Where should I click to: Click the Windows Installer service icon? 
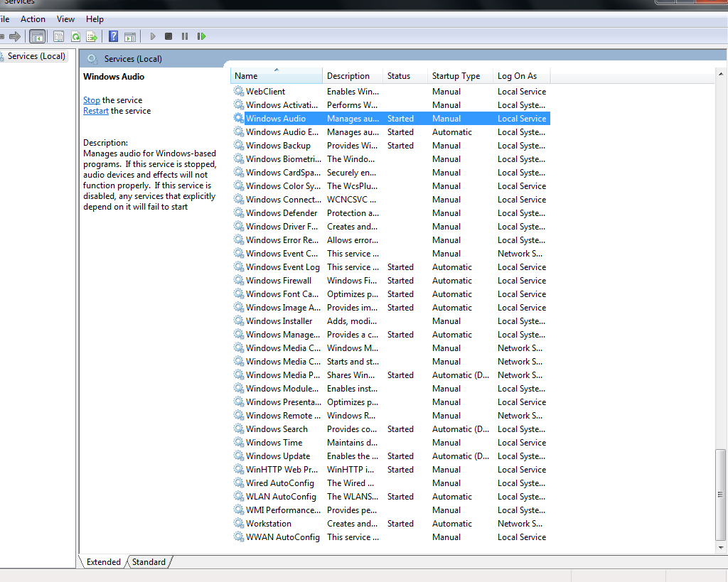pyautogui.click(x=239, y=320)
